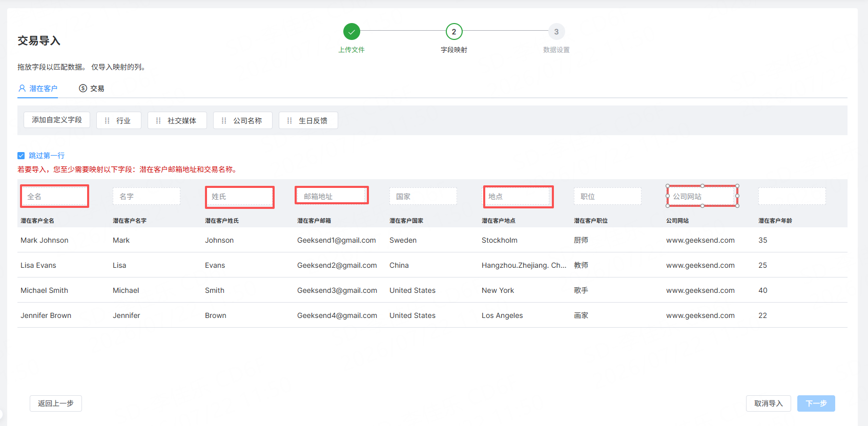Click the 画家 job title cell
868x426 pixels.
click(581, 315)
